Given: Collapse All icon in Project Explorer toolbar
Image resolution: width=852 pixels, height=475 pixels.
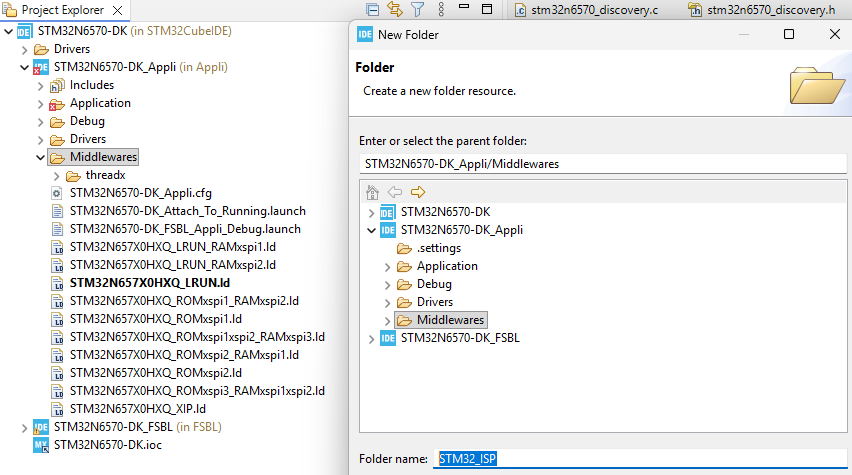Looking at the screenshot, I should pos(372,9).
